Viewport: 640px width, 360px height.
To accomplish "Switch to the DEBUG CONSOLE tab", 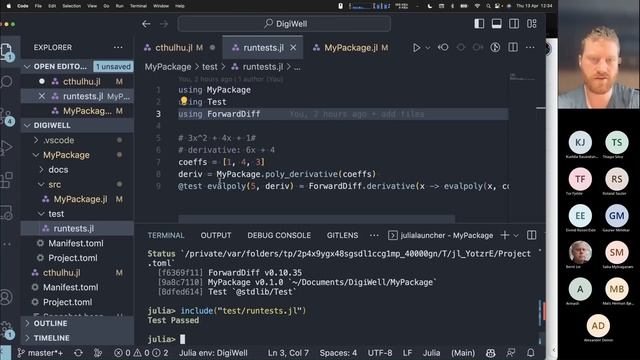I will [x=279, y=236].
